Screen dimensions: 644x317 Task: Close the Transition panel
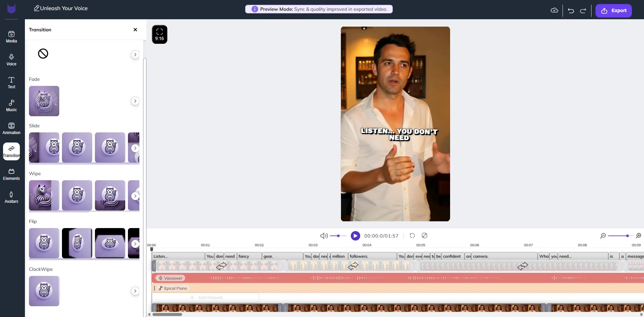[135, 30]
